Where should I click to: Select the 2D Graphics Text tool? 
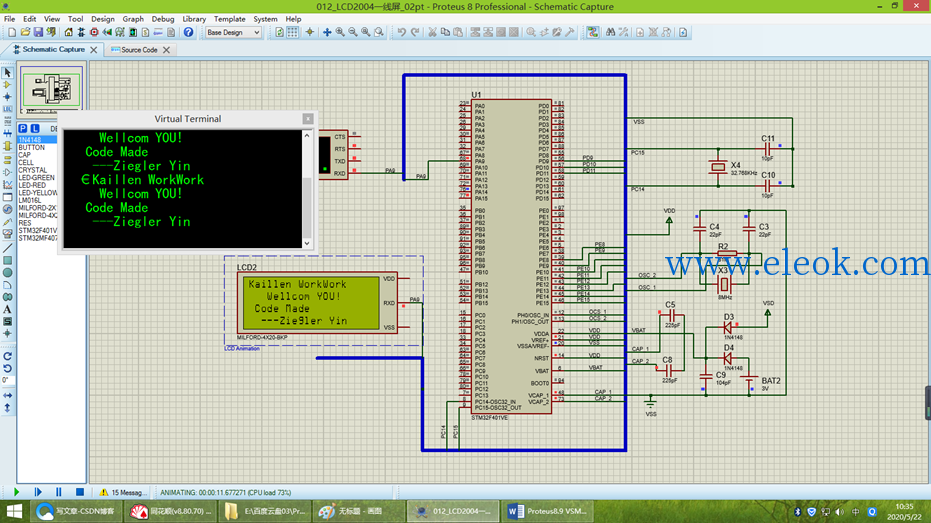tap(7, 309)
